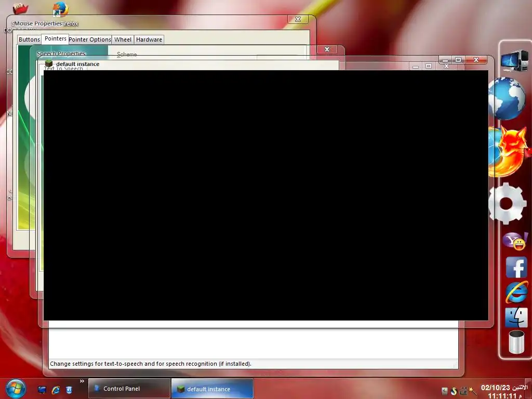Click the taskbar date and clock
532x399 pixels.
point(504,391)
